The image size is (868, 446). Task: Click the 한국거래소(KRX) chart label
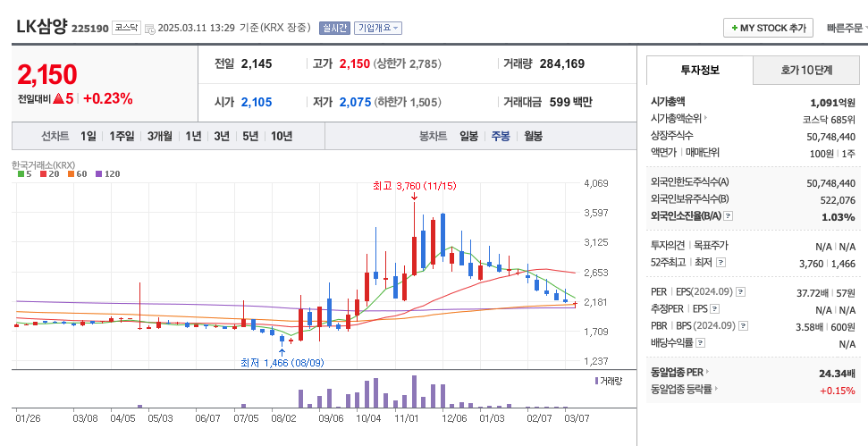tap(43, 164)
